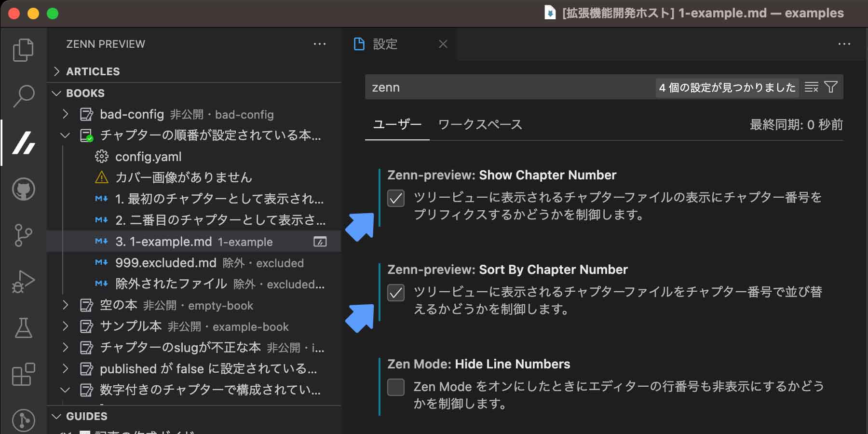The height and width of the screenshot is (434, 868).
Task: Expand the 空の本 book
Action: pyautogui.click(x=65, y=305)
